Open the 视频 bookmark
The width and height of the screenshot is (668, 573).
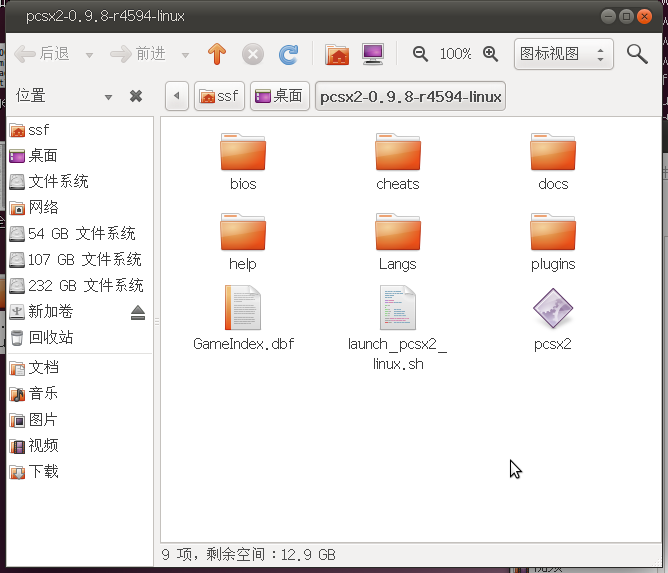point(80,446)
